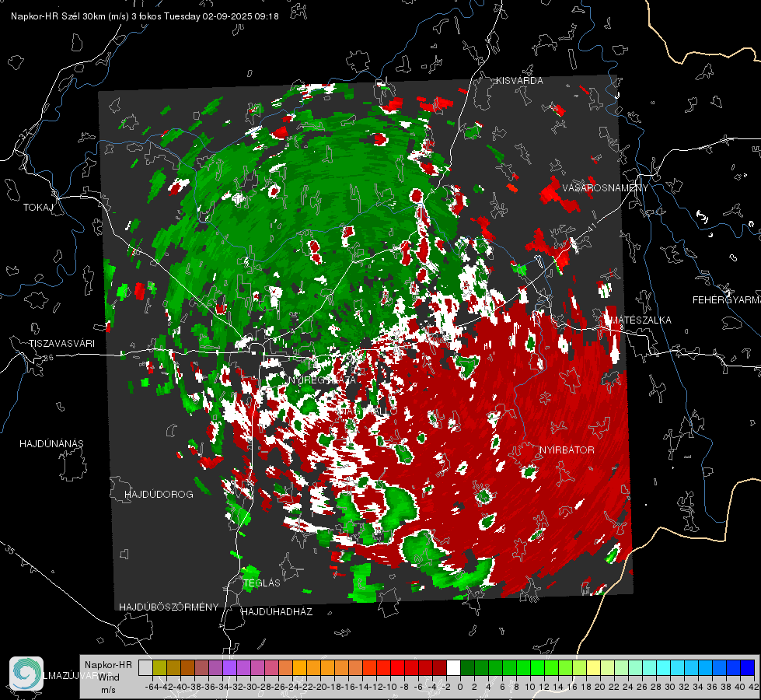Click the 30 legend value

click(670, 687)
